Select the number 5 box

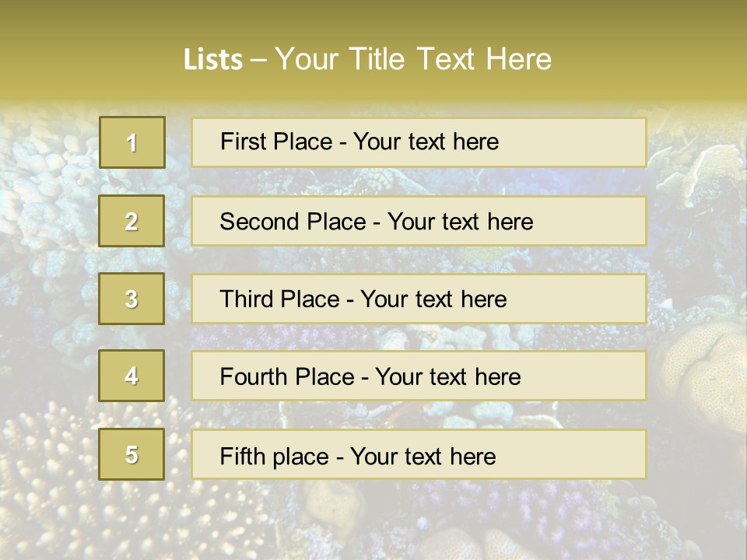[132, 454]
